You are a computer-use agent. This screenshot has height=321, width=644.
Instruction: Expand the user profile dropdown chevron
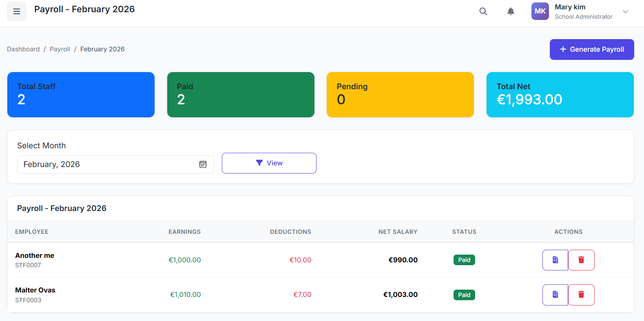(625, 11)
